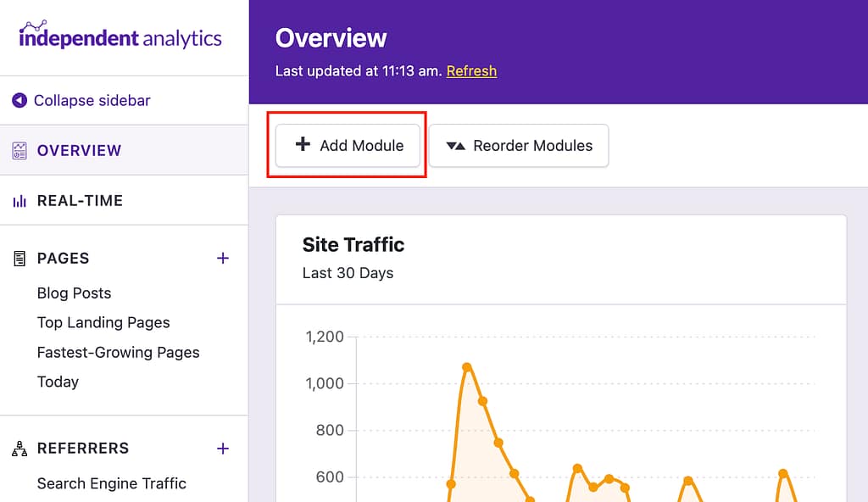Expand the Pages section with its plus
This screenshot has width=868, height=502.
(222, 258)
